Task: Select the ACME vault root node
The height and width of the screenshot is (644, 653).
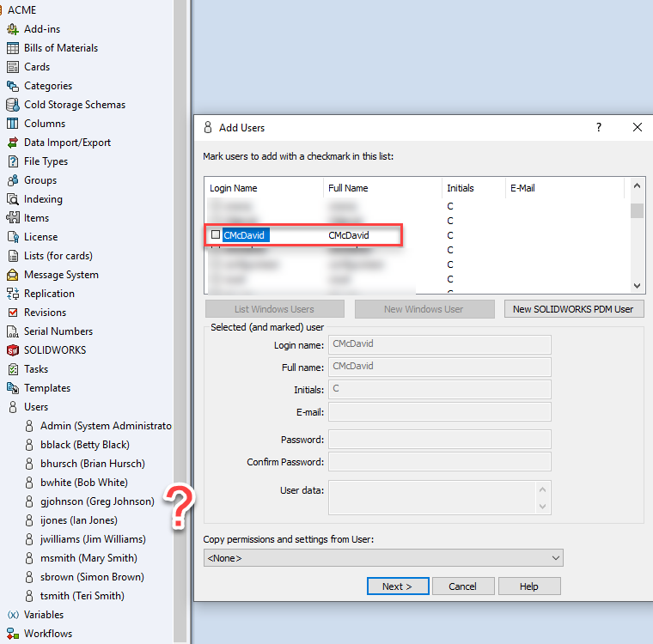Action: [21, 10]
